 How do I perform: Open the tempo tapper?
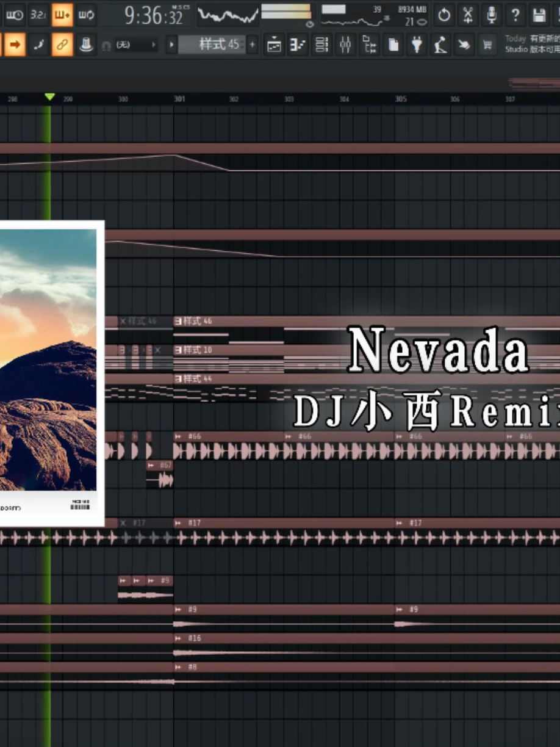pos(440,45)
